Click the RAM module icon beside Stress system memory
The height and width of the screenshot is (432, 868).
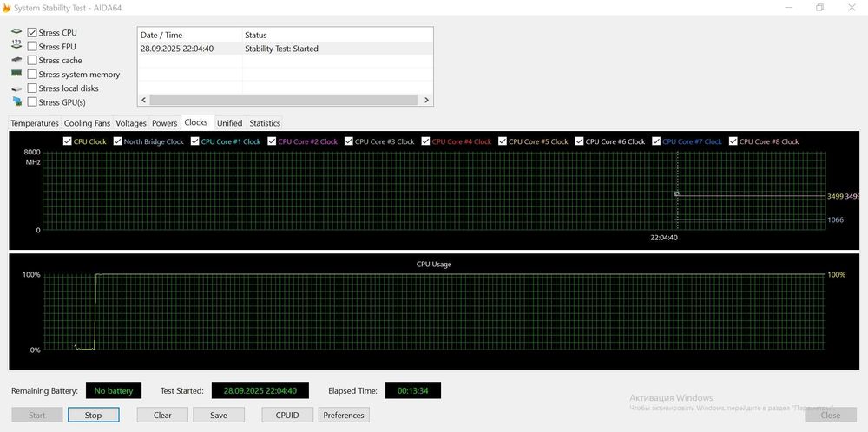(16, 74)
